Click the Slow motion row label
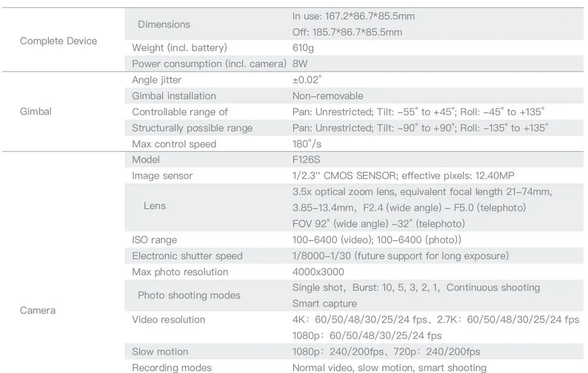Screen dimensions: 588x373 tap(160, 351)
